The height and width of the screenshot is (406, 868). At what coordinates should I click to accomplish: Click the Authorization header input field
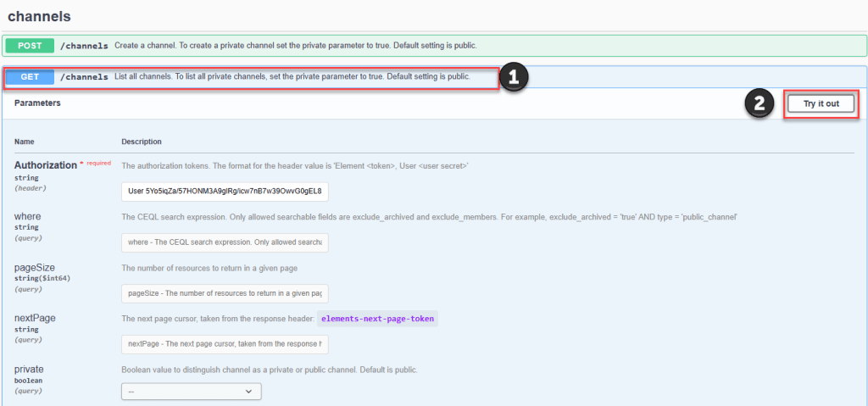tap(225, 191)
